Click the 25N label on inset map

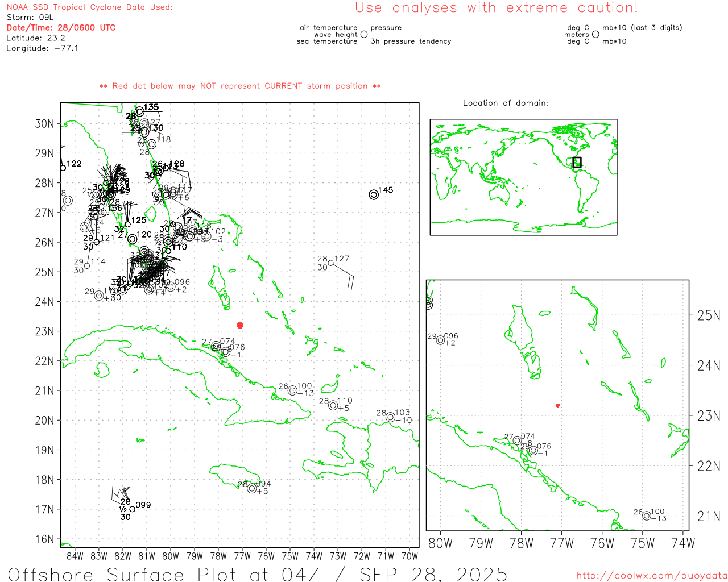pyautogui.click(x=709, y=316)
